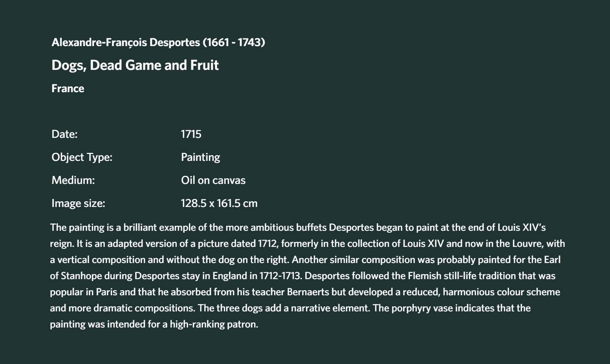Image resolution: width=610 pixels, height=364 pixels.
Task: Click the last line high-ranking patron
Action: [154, 324]
